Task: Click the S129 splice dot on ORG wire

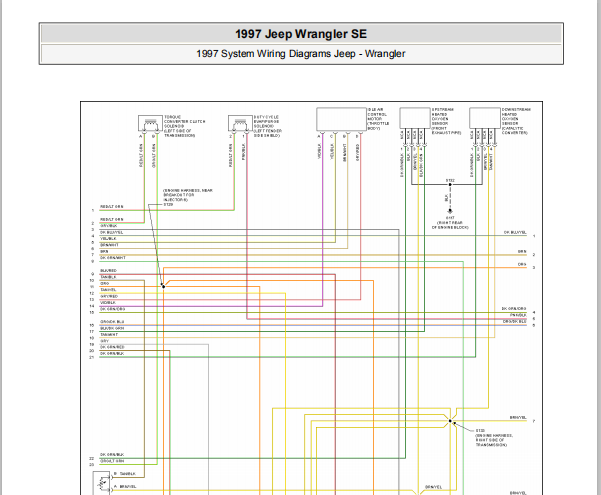Action: point(163,286)
